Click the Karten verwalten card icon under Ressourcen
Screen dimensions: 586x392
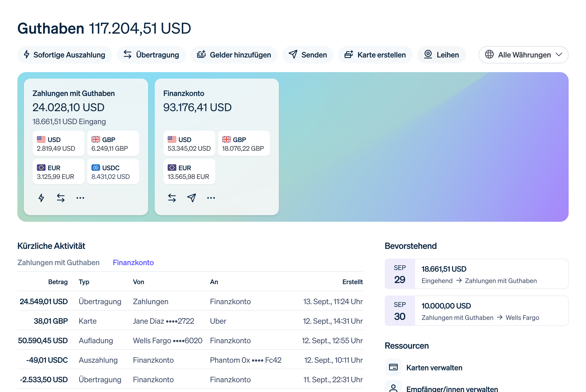[x=393, y=367]
